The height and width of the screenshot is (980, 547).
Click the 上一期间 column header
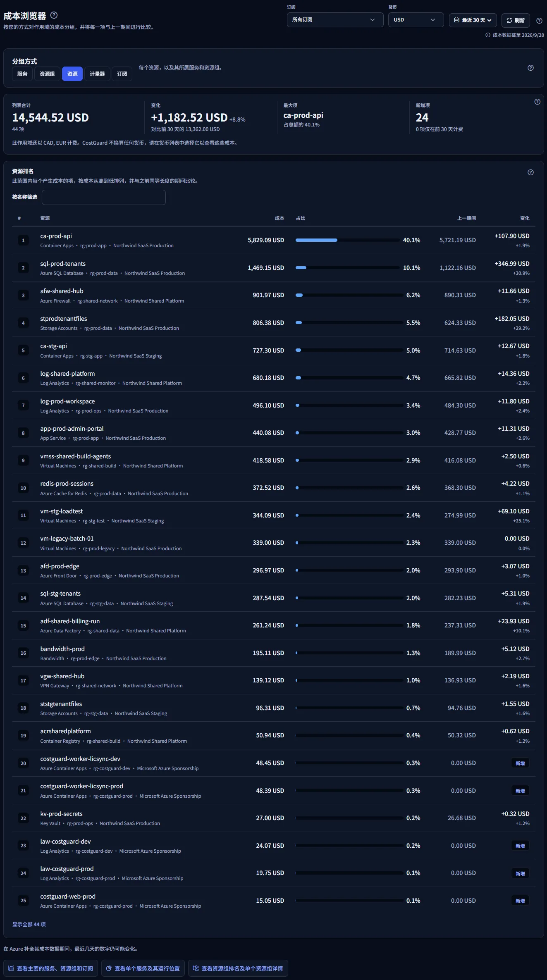tap(466, 218)
